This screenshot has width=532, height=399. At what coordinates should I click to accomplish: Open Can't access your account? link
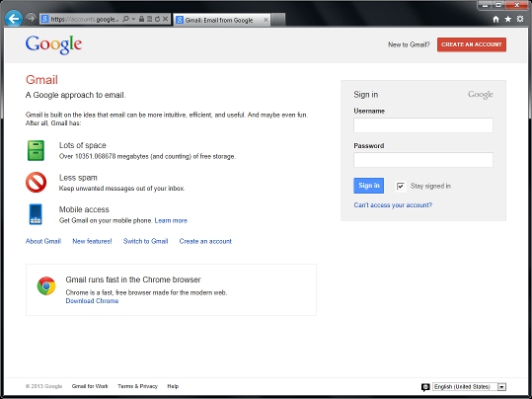point(393,205)
